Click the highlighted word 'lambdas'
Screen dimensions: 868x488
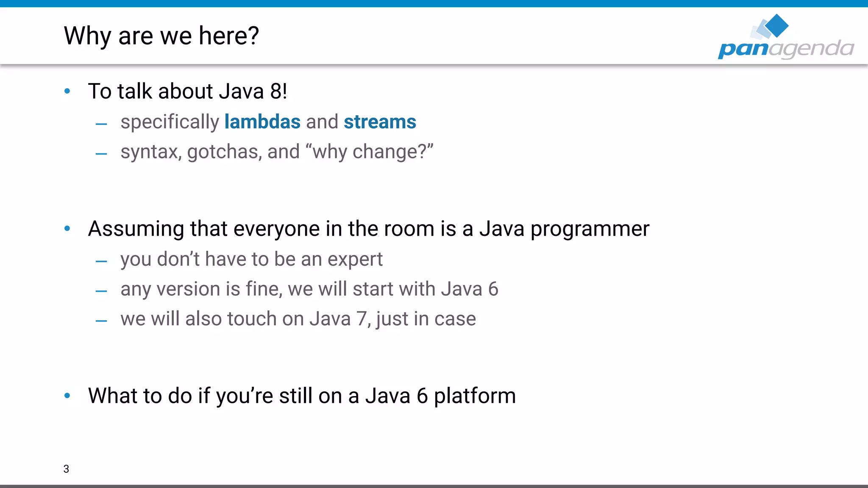(x=262, y=122)
